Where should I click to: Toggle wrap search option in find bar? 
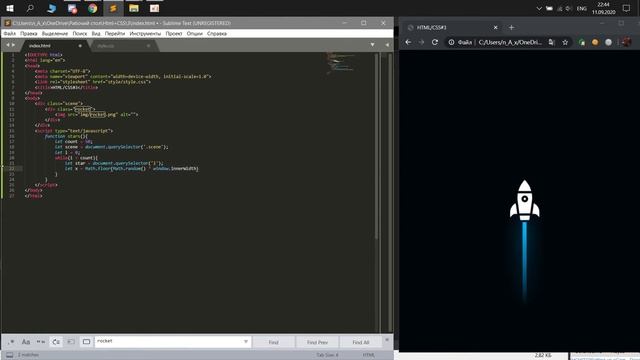pos(56,342)
